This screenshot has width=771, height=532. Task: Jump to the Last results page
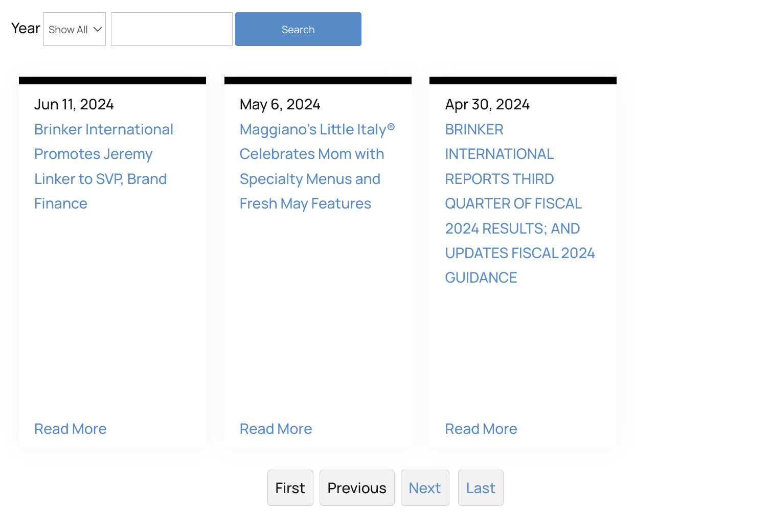tap(481, 488)
